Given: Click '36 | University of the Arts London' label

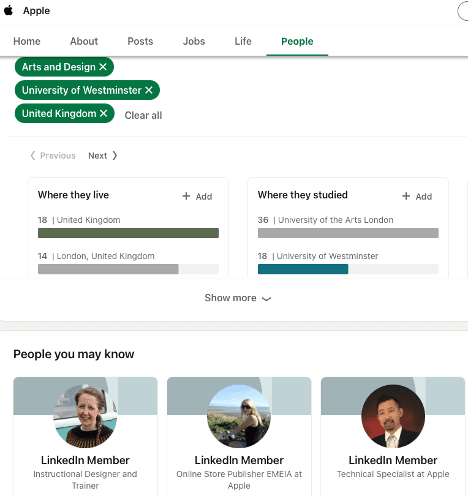Looking at the screenshot, I should click(325, 220).
